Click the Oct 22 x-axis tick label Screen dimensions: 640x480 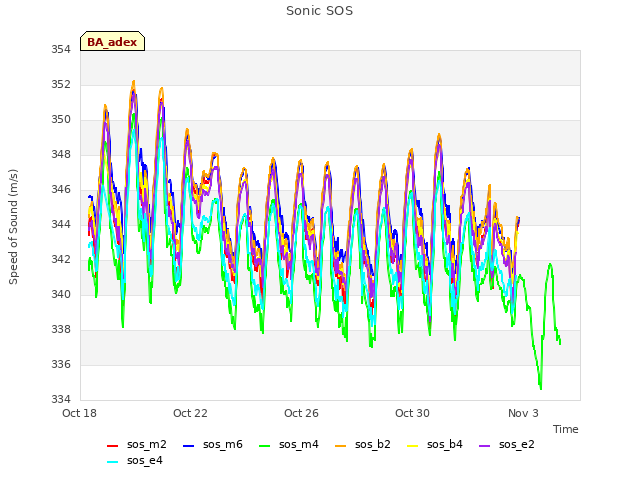(190, 413)
